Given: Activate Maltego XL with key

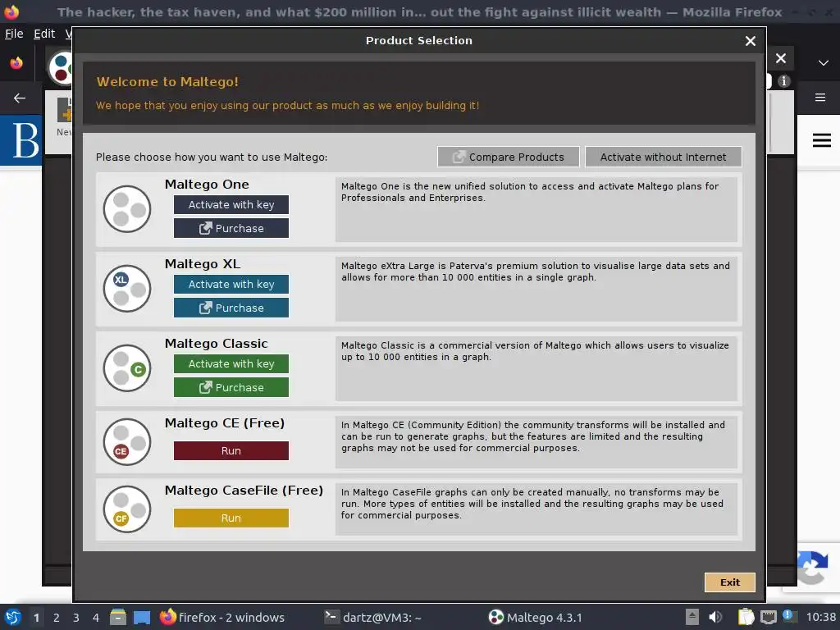Looking at the screenshot, I should coord(231,284).
